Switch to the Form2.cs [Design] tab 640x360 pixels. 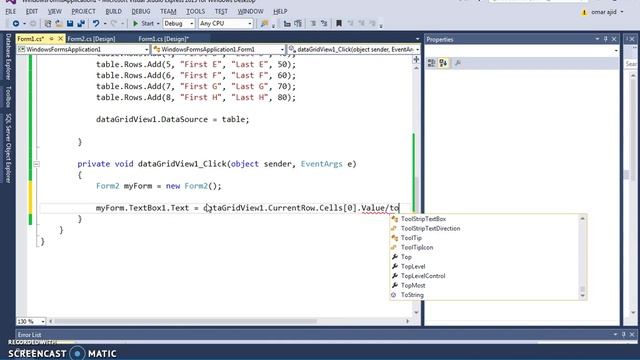coord(91,39)
